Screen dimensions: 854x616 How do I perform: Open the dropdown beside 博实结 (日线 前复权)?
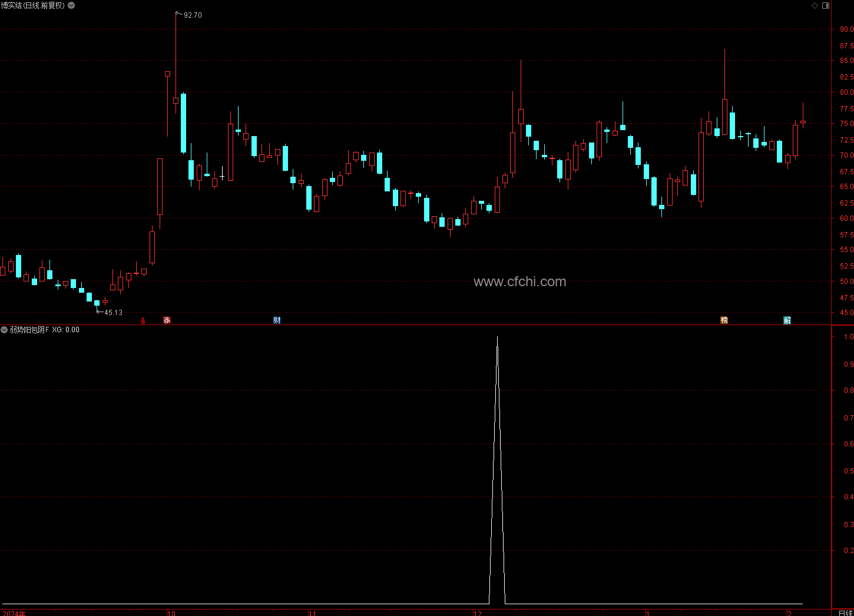pos(71,5)
